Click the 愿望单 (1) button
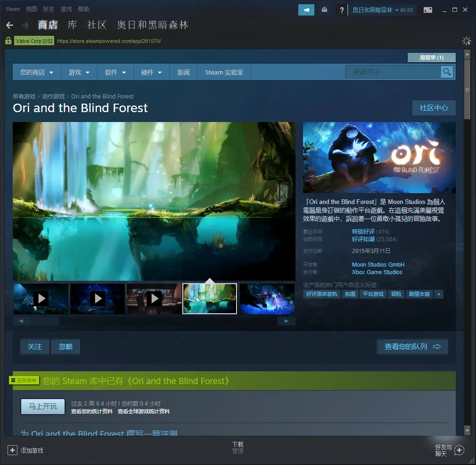This screenshot has height=465, width=476. (431, 57)
